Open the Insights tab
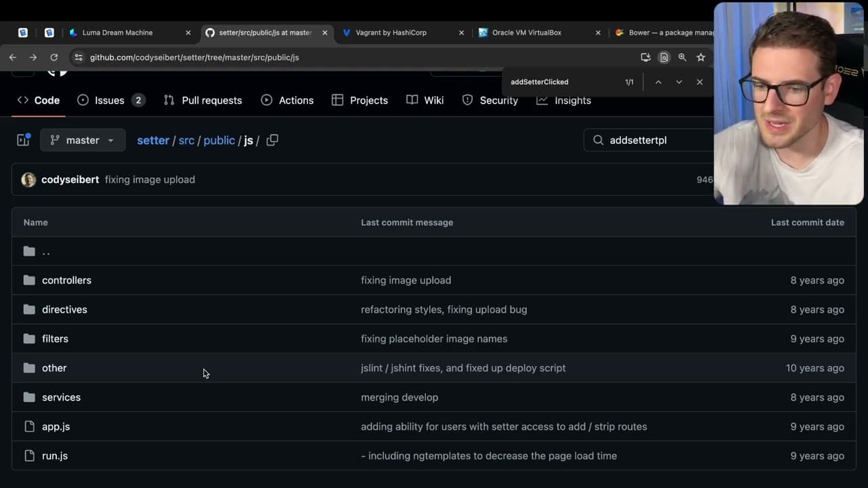 564,100
